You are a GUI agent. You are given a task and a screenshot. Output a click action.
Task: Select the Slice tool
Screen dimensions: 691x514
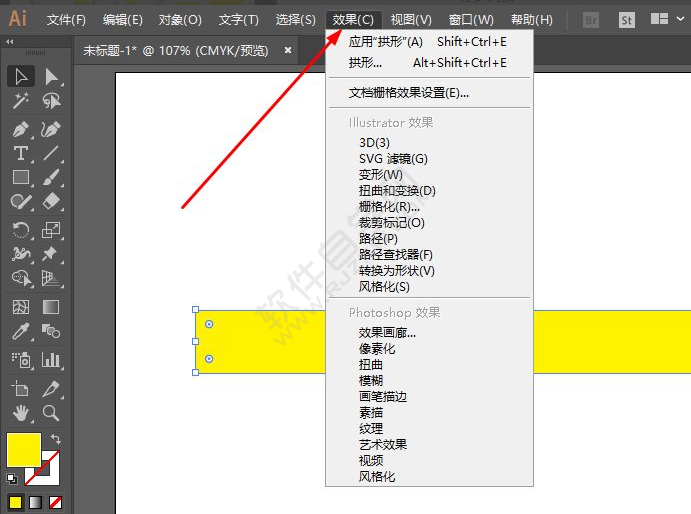pos(51,389)
